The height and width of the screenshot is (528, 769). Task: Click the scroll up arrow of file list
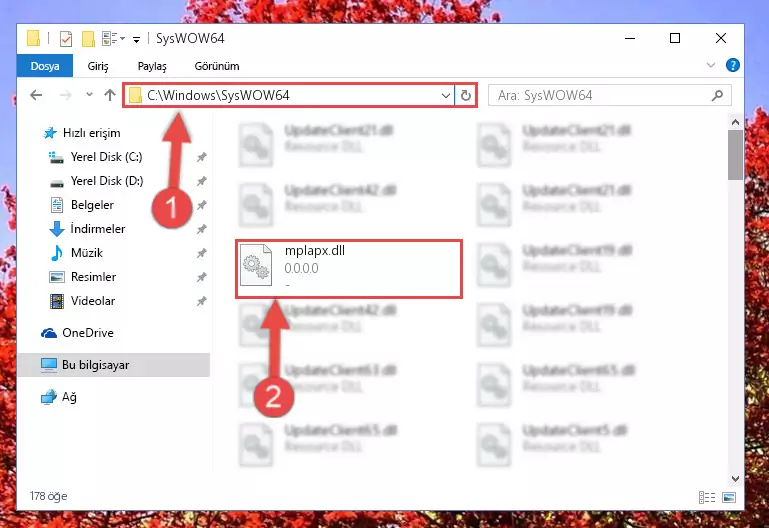tap(735, 122)
